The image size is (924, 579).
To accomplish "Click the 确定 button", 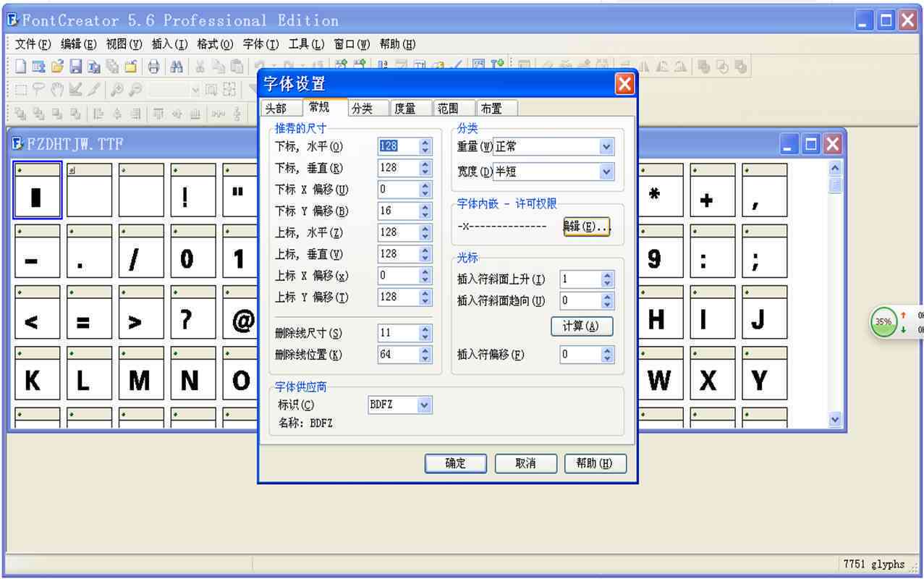I will point(456,464).
